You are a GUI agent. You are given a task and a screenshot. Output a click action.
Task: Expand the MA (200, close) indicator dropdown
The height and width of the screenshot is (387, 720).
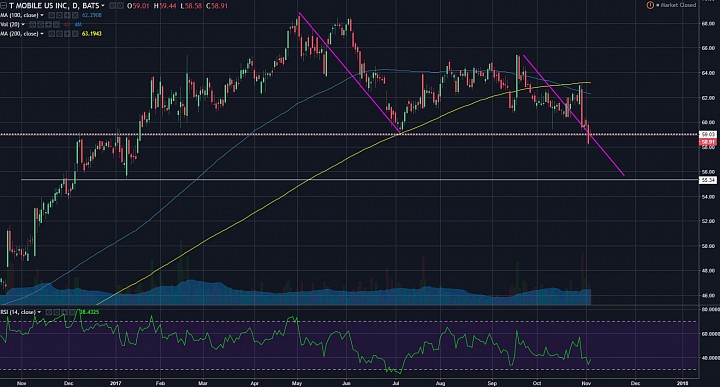coord(42,34)
